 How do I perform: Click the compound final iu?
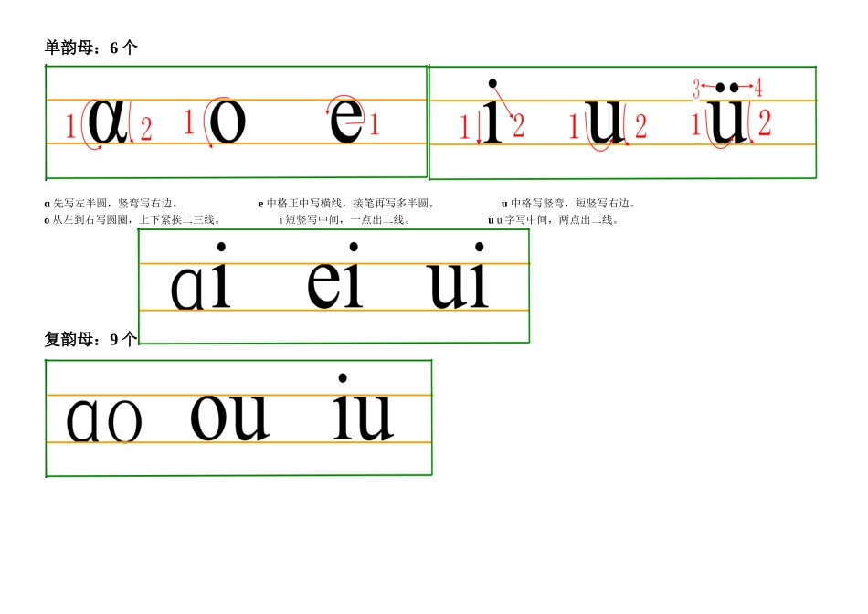(363, 408)
